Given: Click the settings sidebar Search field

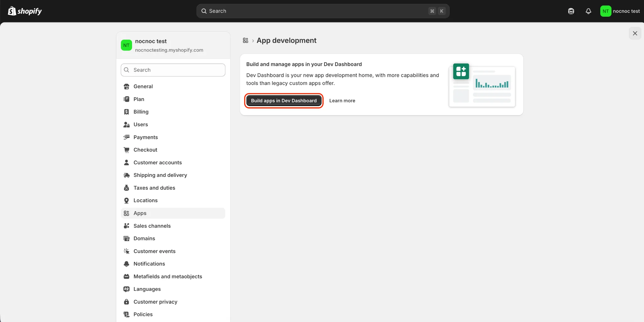Looking at the screenshot, I should click(x=173, y=70).
